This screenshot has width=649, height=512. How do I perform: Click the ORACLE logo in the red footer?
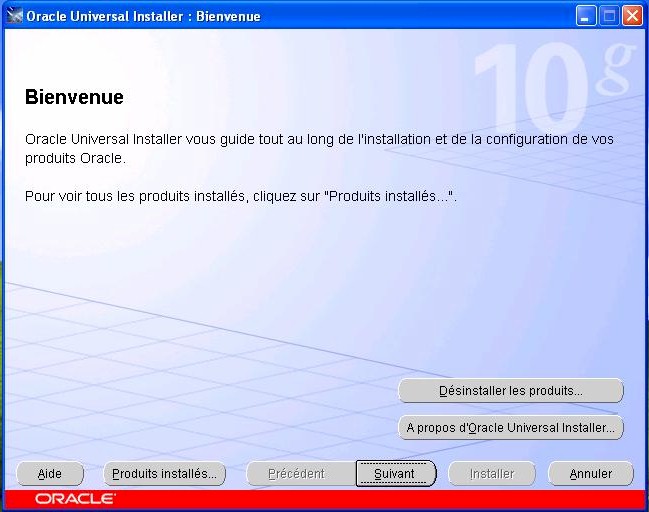[x=75, y=498]
